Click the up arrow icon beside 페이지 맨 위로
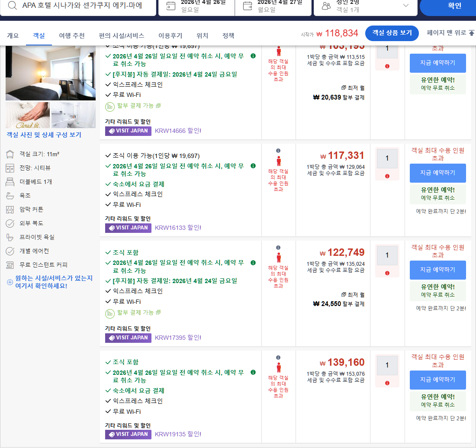Screen dimensions: 476x448 tap(471, 33)
